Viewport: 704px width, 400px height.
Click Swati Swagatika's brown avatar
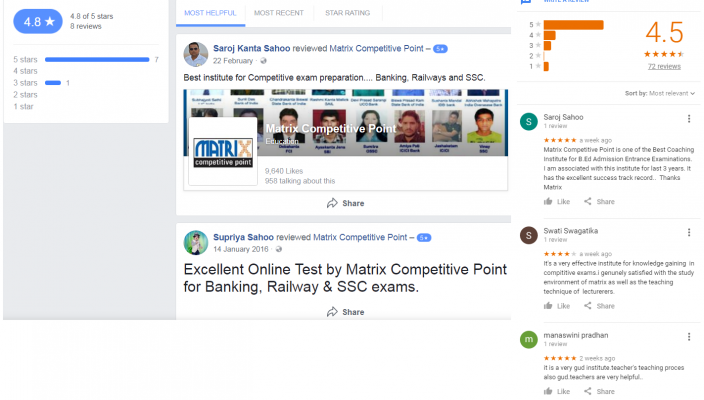tap(528, 235)
